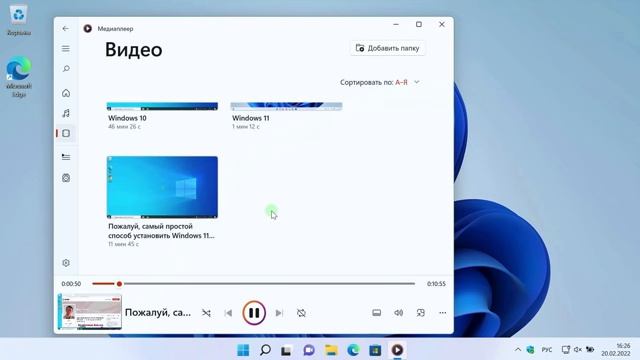Open the Пожалуй, самый простой способ video thumbnail
Screen dimensions: 640x360
point(162,187)
